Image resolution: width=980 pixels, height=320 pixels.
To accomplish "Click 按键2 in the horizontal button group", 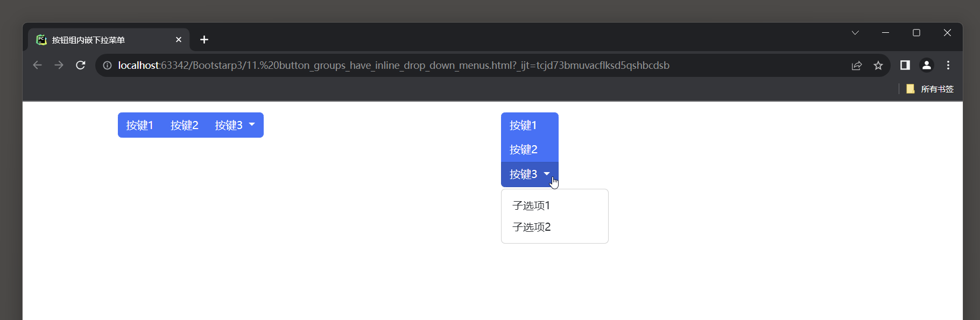I will tap(185, 125).
